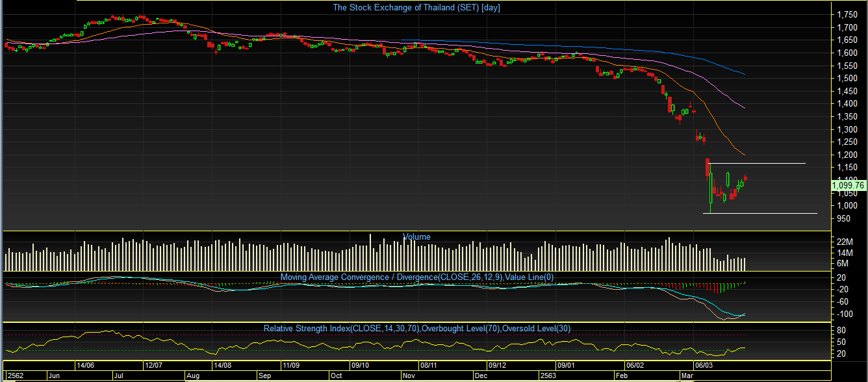868x382 pixels.
Task: Click the 06/03 date label
Action: tap(704, 366)
